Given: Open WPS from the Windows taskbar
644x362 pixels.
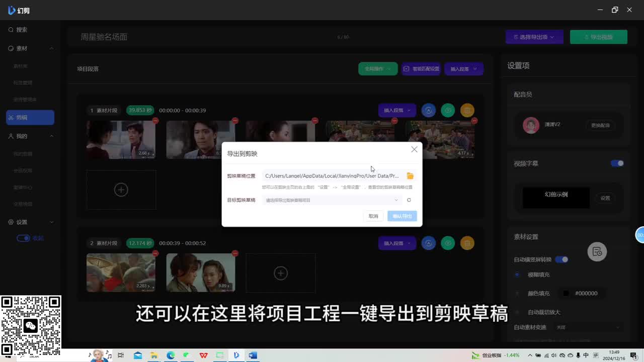Looking at the screenshot, I should pos(203,355).
